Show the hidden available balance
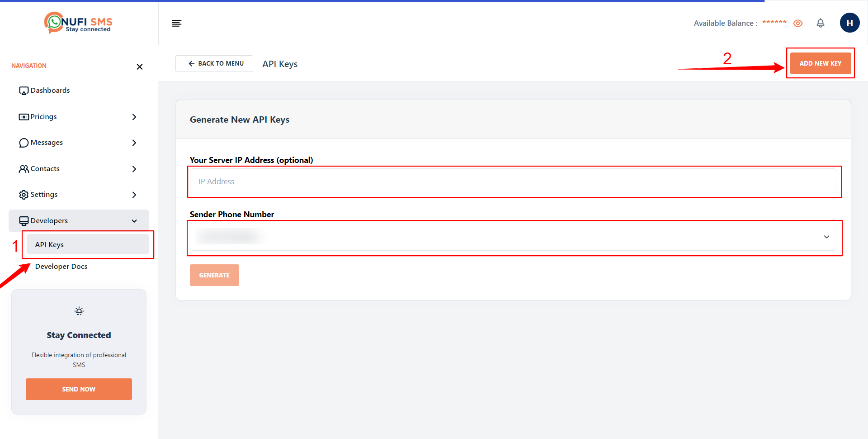 point(798,24)
